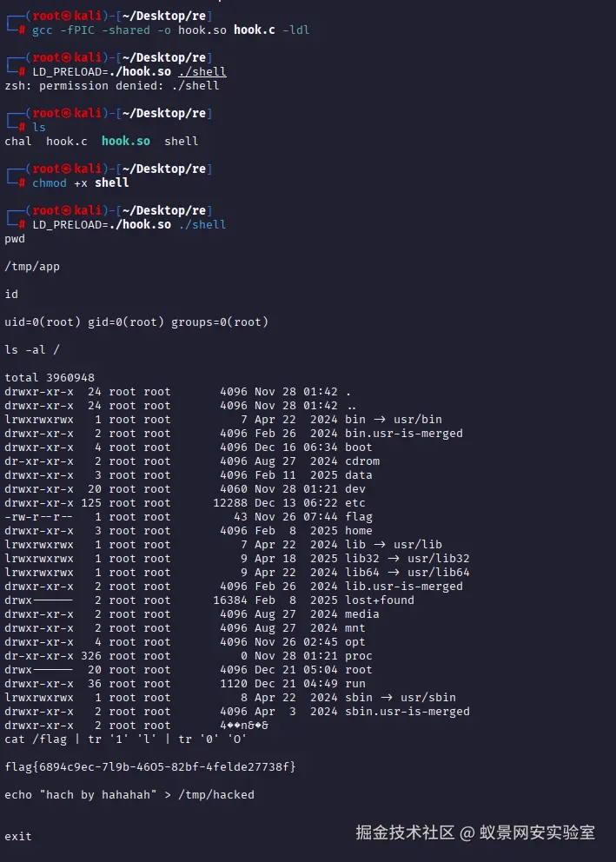616x862 pixels.
Task: Click the 掘金技术社区 watermark text
Action: pos(405,832)
